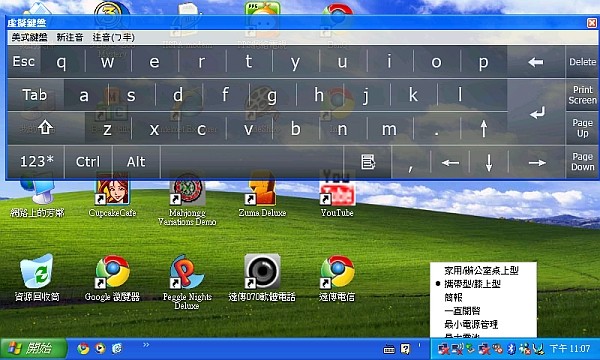
Task: Click the g key on virtual keyboard
Action: [x=272, y=95]
